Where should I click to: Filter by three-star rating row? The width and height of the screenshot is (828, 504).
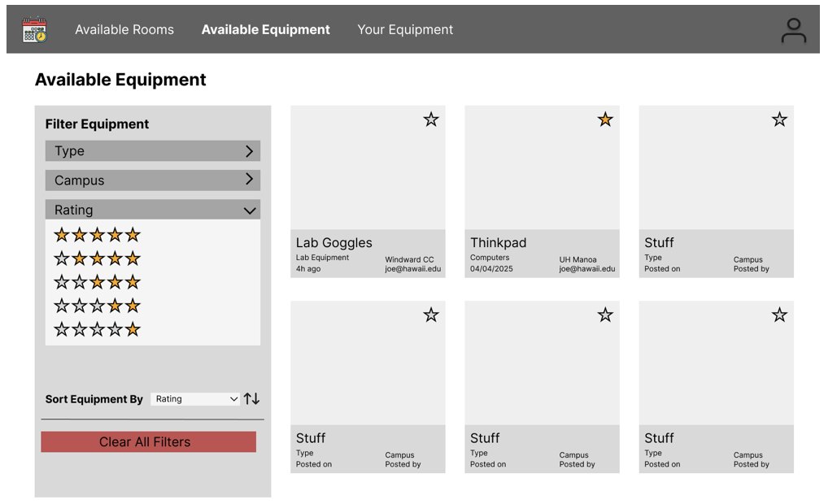98,282
